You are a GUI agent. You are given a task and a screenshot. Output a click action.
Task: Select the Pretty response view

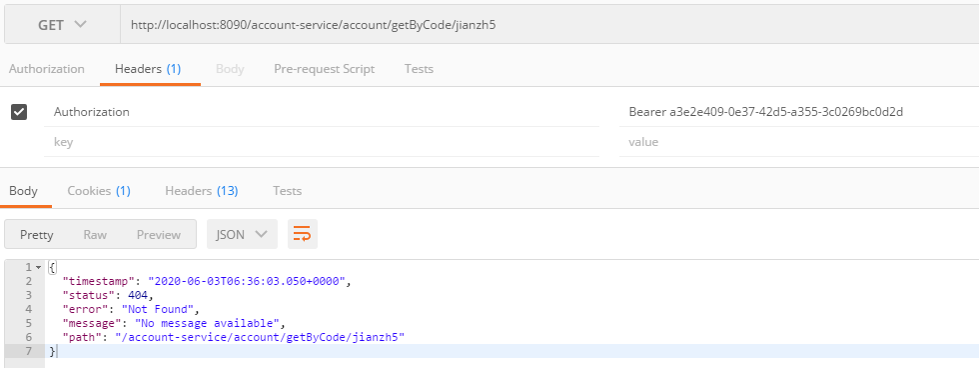[x=37, y=235]
